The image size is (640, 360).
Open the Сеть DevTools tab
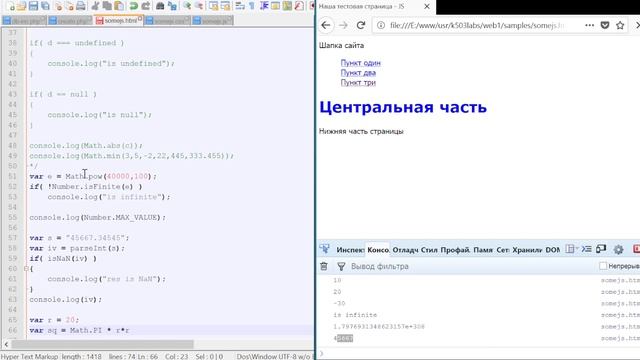point(502,250)
